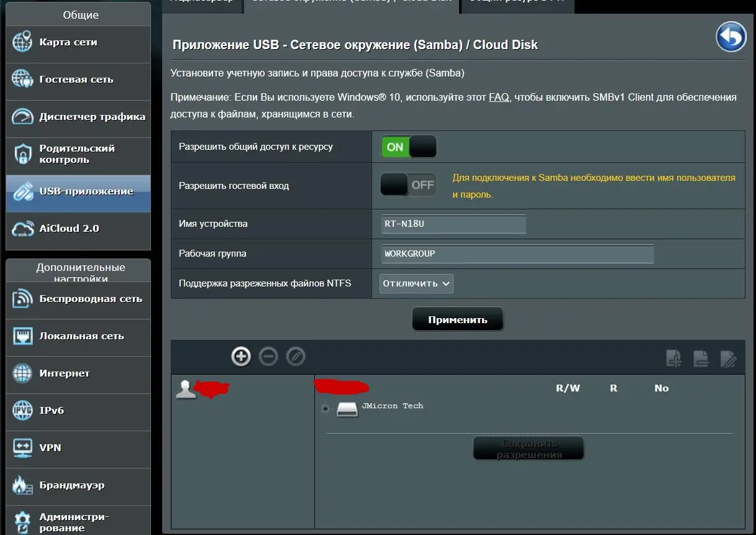Click the Поддержка разреженных файлов NTFS label
The height and width of the screenshot is (535, 756).
tap(265, 283)
